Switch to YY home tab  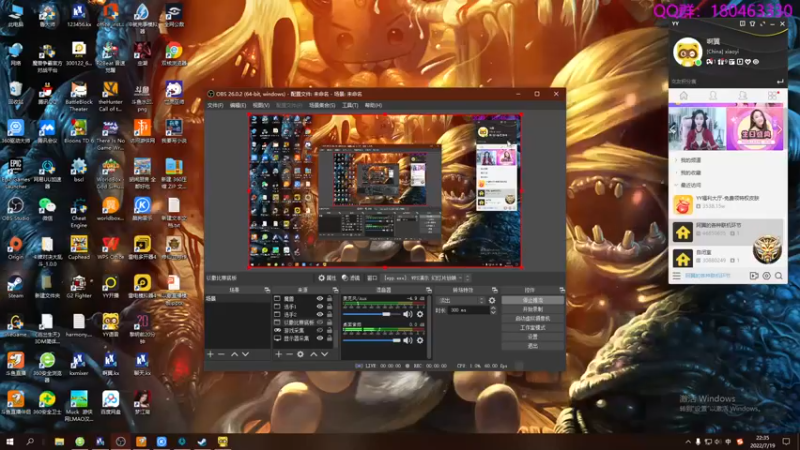pos(684,96)
